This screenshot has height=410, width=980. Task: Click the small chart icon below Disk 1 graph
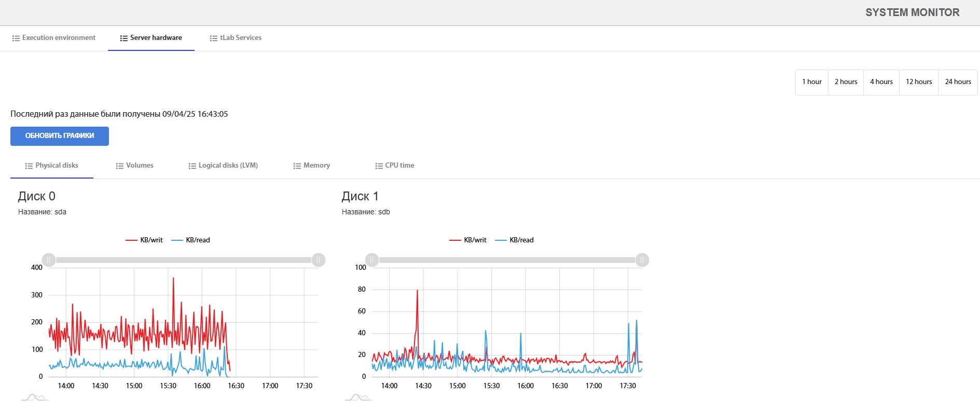click(358, 398)
